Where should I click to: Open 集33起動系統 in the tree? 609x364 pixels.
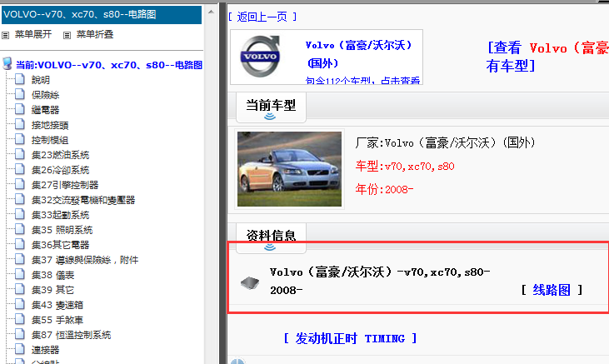click(60, 215)
